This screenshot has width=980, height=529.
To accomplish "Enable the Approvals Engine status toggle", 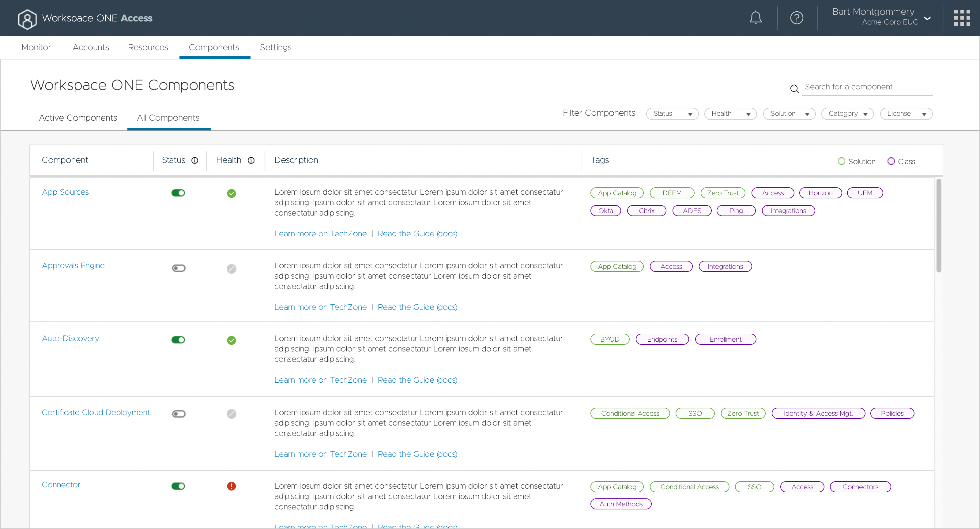I will coord(179,268).
